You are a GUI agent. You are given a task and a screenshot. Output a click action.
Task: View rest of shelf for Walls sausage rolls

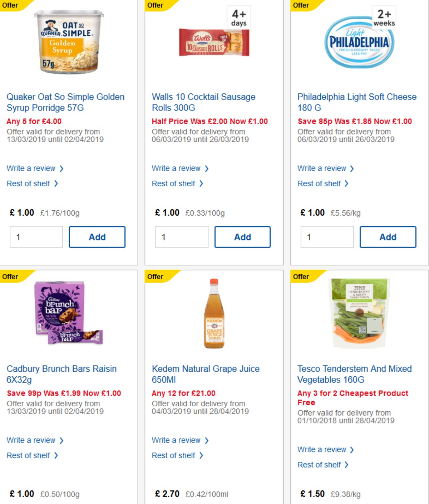tap(175, 184)
